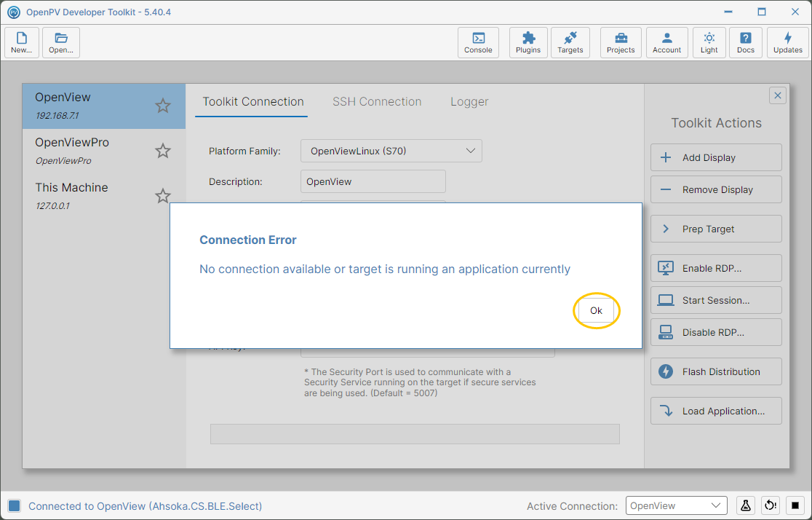Screen dimensions: 812x520
Task: Click the Toolkit Actions heading
Action: [716, 123]
